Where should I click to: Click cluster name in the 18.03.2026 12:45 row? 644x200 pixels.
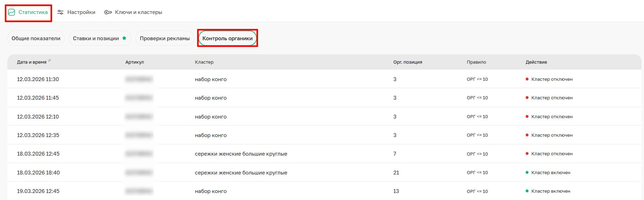pos(241,154)
